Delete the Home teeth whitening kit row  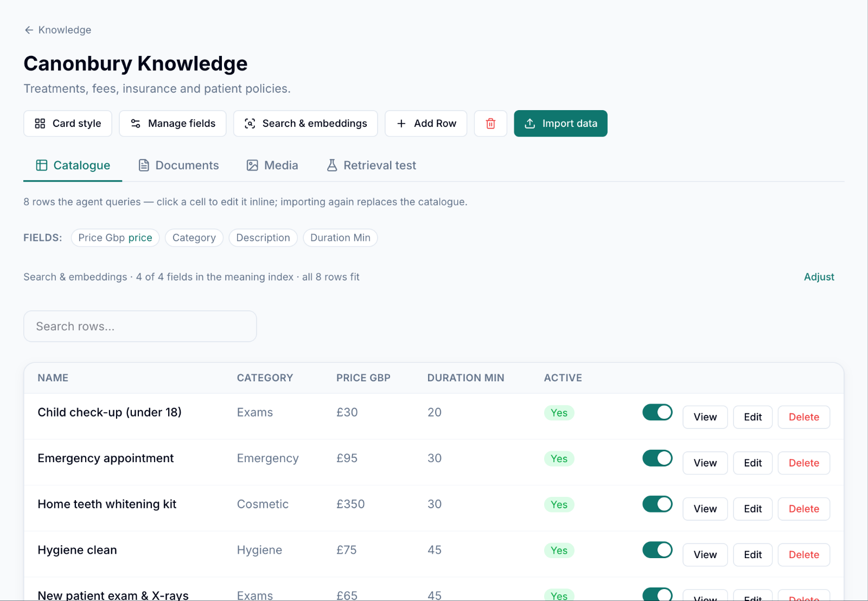click(x=804, y=509)
